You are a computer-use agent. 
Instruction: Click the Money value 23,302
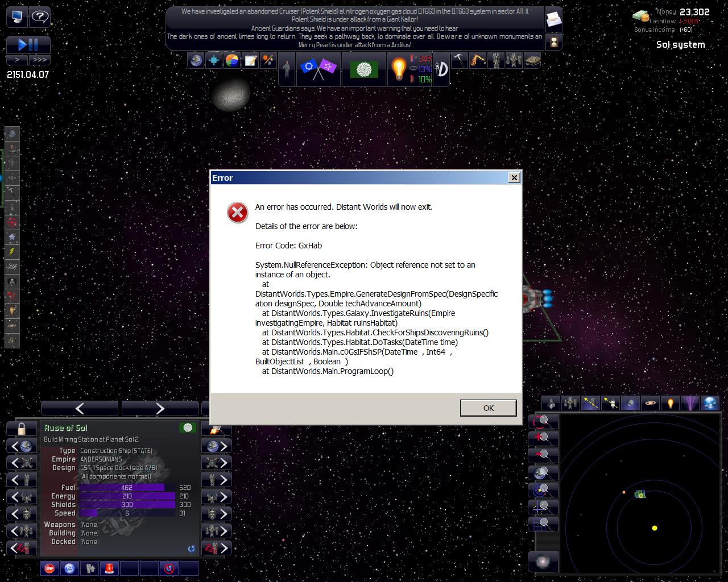(x=694, y=12)
